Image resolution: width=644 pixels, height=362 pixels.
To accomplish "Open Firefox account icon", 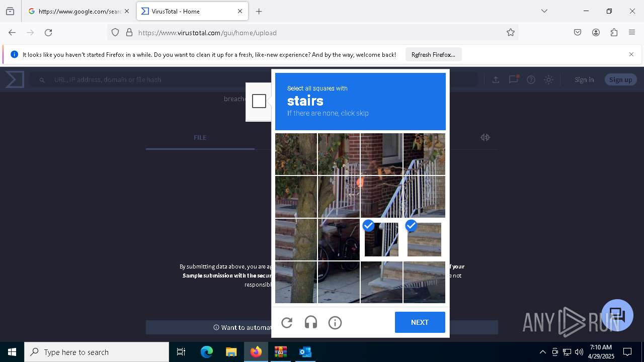I will point(596,33).
